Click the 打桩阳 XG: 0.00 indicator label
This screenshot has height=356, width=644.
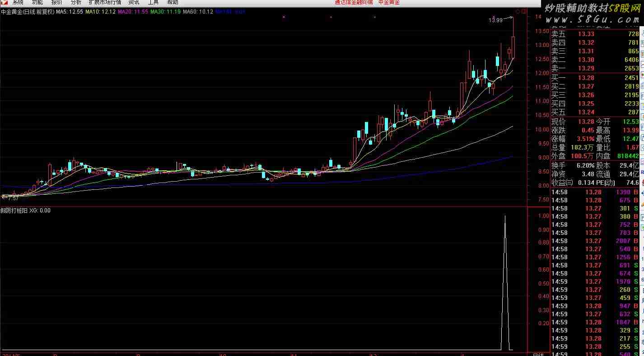(26, 211)
